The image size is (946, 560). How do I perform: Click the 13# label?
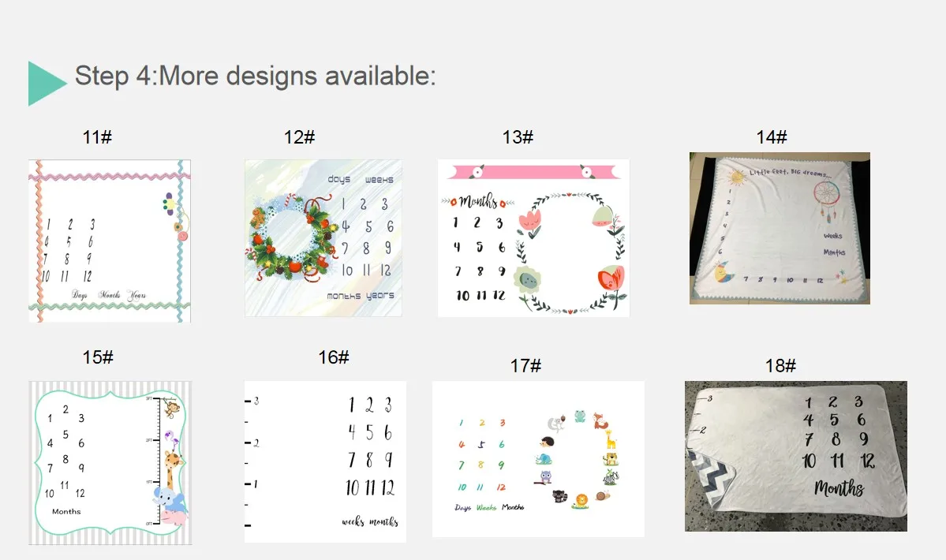click(x=518, y=137)
